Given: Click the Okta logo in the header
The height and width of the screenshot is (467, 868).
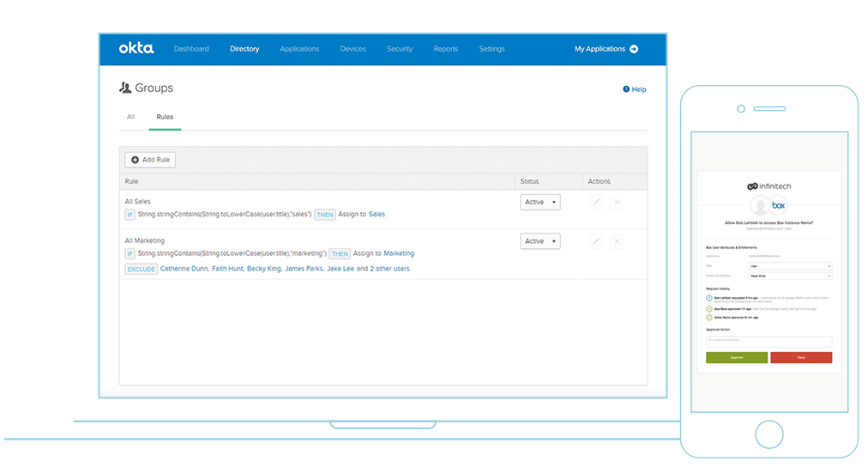Looking at the screenshot, I should click(136, 49).
